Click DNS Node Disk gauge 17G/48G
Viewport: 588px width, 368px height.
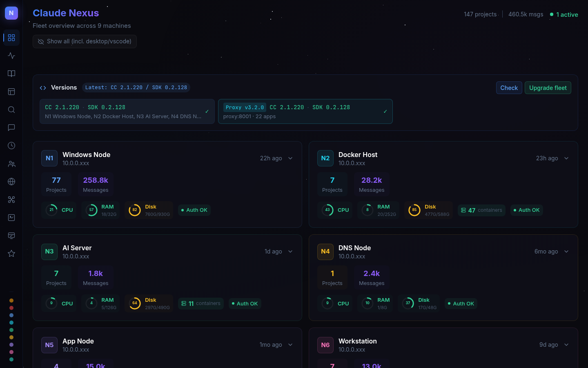pyautogui.click(x=419, y=303)
